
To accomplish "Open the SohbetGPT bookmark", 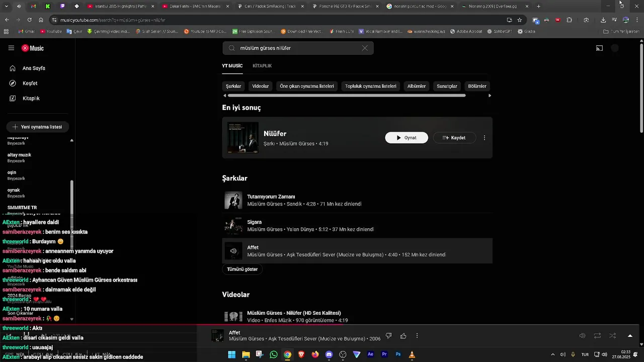I will (500, 31).
